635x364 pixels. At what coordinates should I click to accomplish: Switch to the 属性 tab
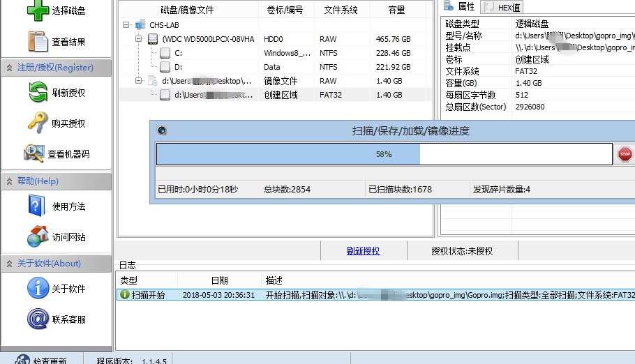click(459, 6)
